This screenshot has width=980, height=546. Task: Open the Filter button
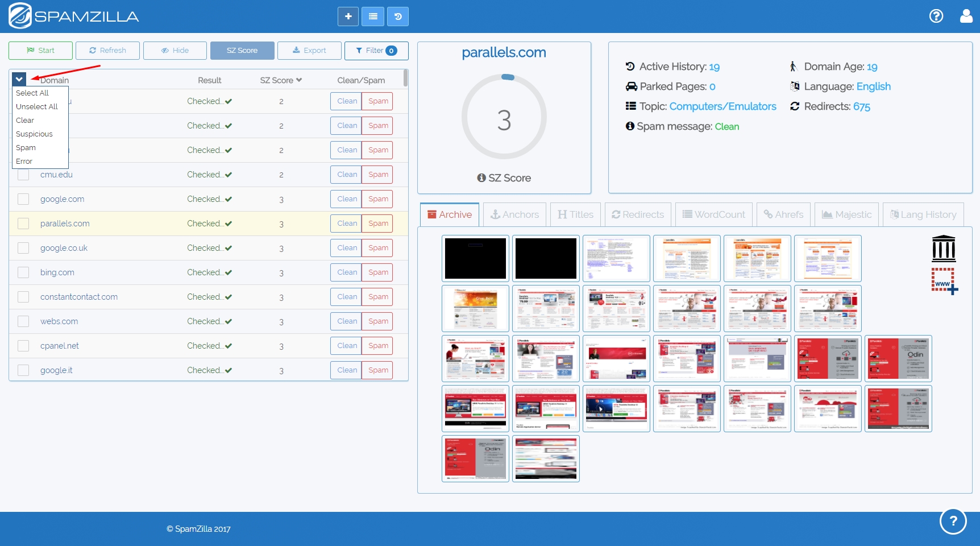click(376, 51)
